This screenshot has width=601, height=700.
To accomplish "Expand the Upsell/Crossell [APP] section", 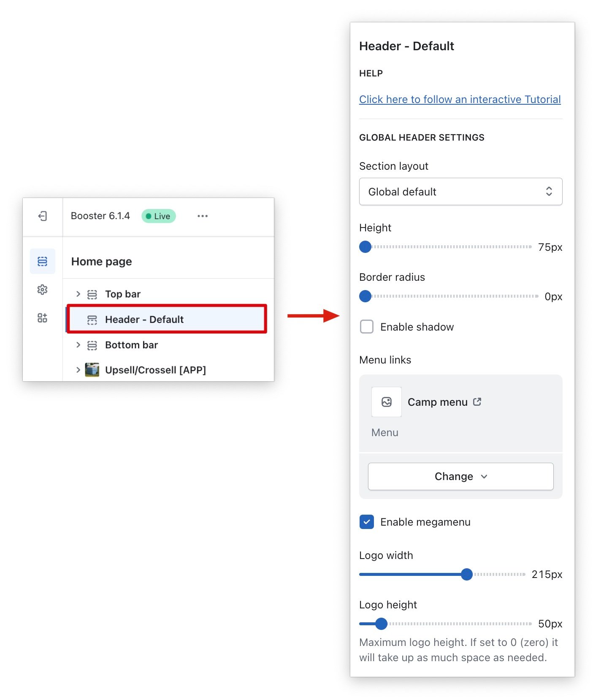I will pos(78,370).
